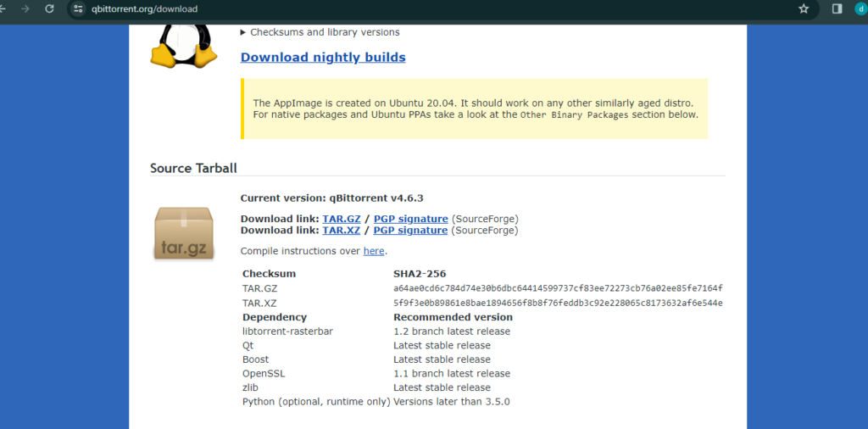Download the TAR.GZ source tarball
Image resolution: width=868 pixels, height=429 pixels.
[x=341, y=219]
